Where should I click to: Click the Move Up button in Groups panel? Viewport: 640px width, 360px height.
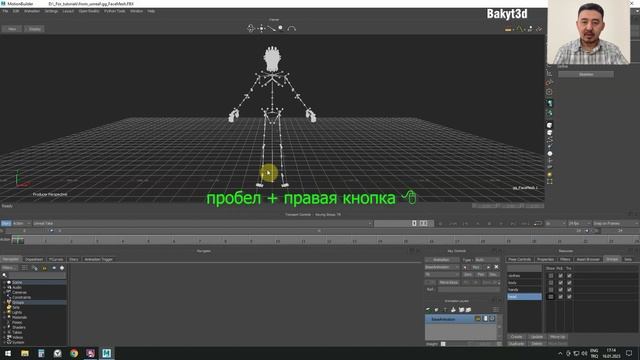(558, 337)
